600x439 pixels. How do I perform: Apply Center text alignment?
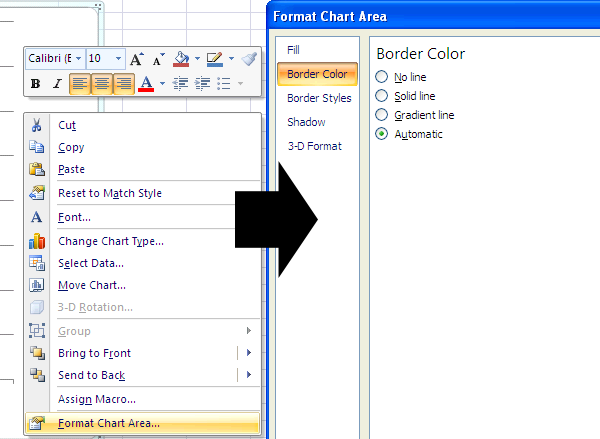pyautogui.click(x=102, y=84)
